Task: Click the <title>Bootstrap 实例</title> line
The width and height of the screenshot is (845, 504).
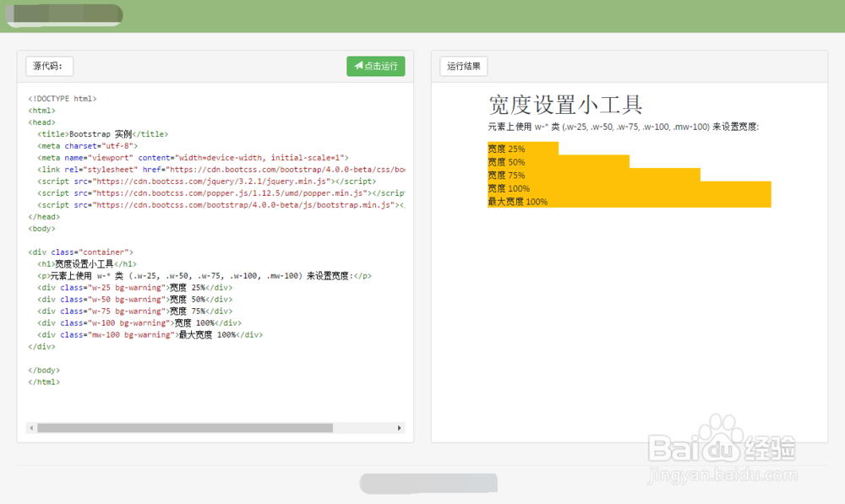Action: (103, 134)
